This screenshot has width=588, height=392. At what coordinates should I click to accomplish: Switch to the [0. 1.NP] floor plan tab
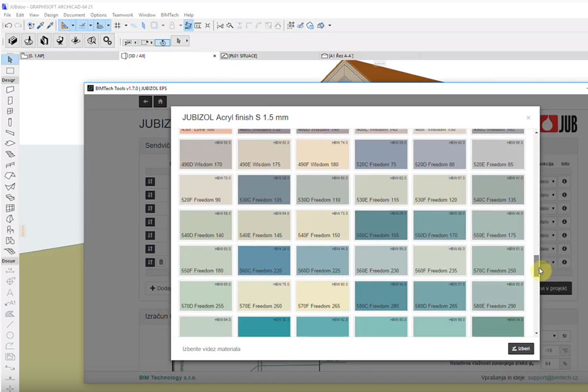click(x=69, y=56)
